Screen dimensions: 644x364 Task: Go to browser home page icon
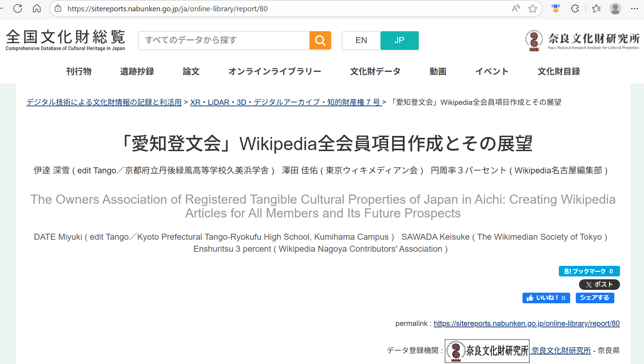(37, 8)
